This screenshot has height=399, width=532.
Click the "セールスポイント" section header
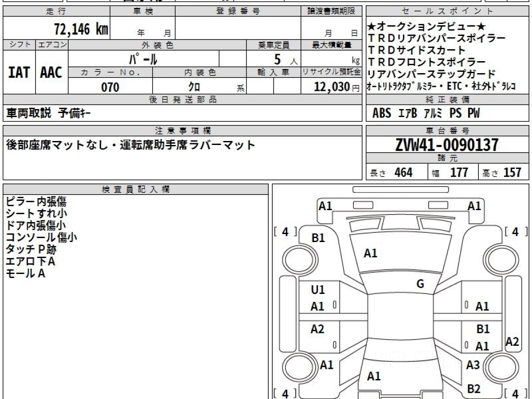448,12
